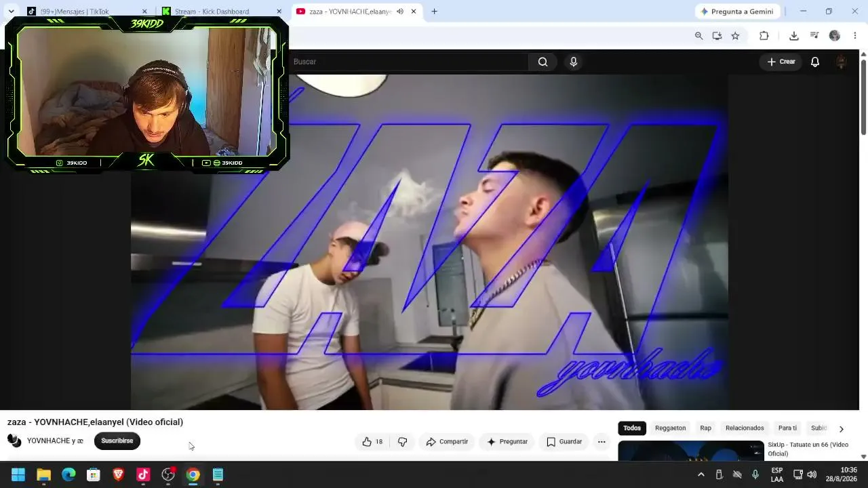
Task: Mute the zaza tab audio icon
Action: 400,12
